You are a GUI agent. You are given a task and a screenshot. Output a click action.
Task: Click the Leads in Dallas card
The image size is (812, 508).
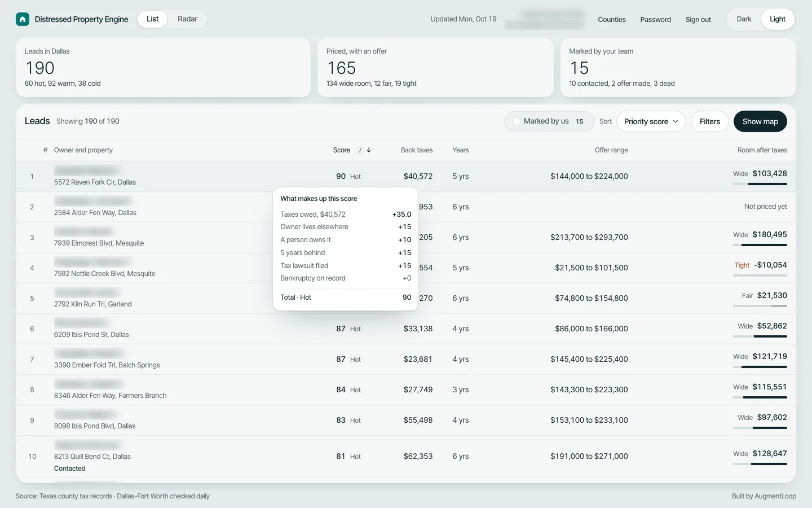tap(163, 68)
